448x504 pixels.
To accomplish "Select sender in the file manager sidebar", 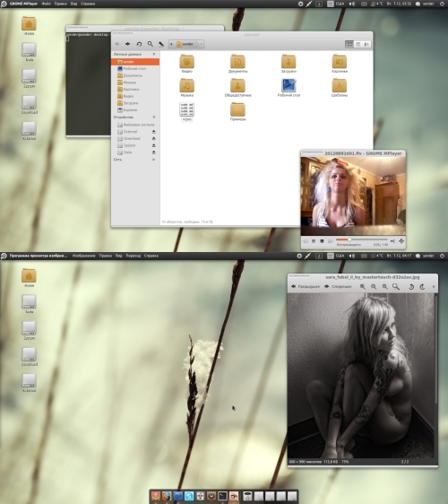I will [135, 62].
